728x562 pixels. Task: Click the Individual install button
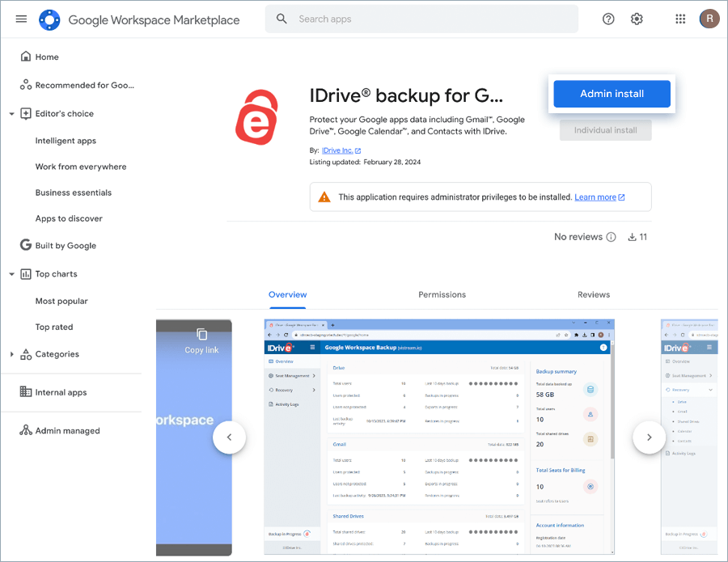[605, 130]
